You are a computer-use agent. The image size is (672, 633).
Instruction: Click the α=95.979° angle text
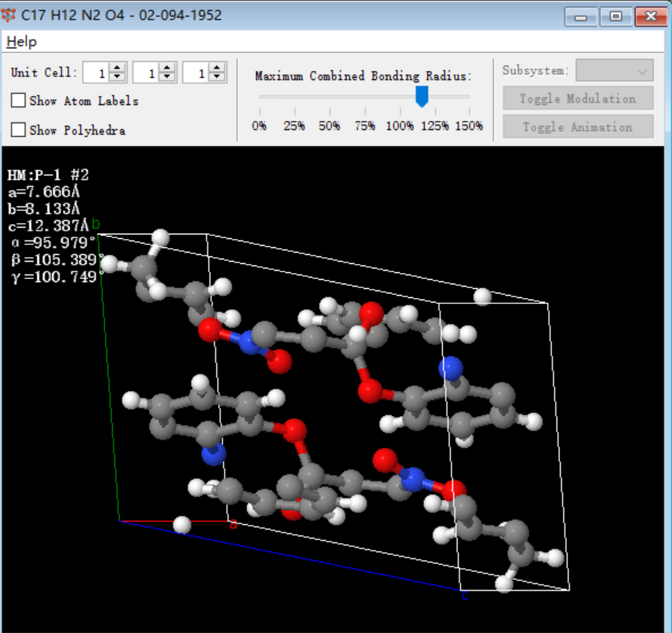point(53,243)
